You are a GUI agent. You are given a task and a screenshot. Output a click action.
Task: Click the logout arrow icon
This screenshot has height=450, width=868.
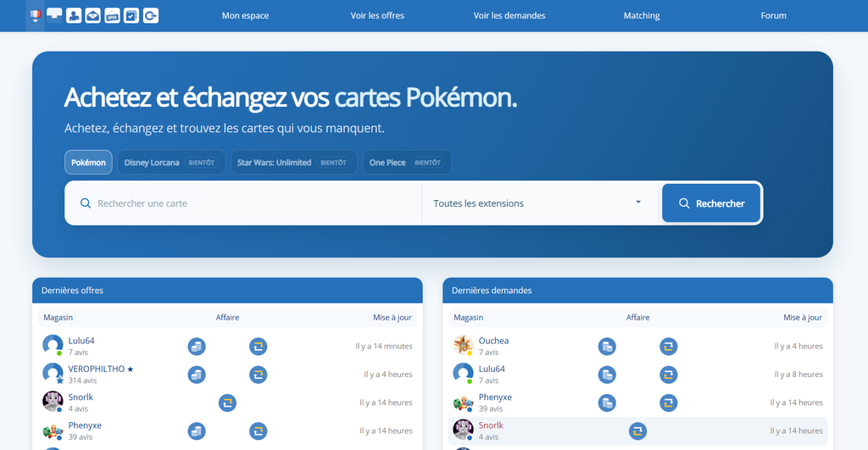coord(151,15)
